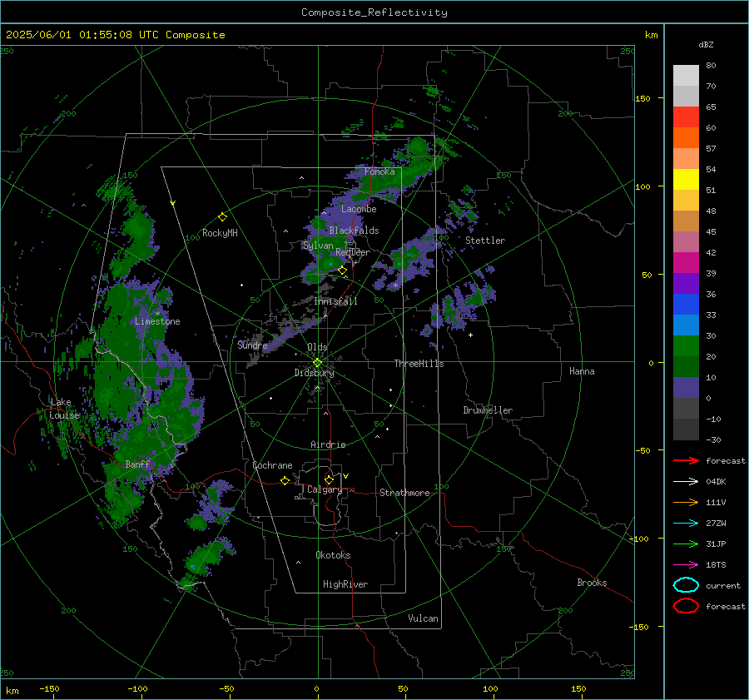
Task: Click the Lacombe town label
Action: 359,209
